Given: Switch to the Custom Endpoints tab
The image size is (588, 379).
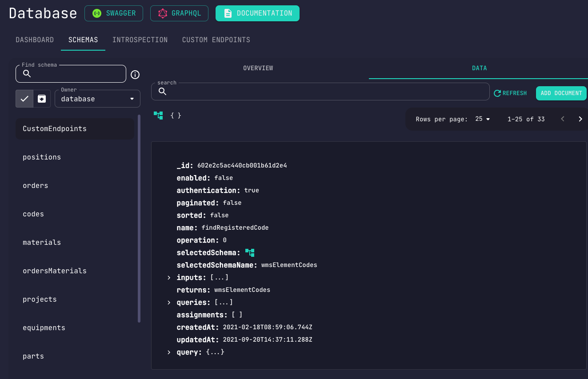Looking at the screenshot, I should click(x=216, y=40).
